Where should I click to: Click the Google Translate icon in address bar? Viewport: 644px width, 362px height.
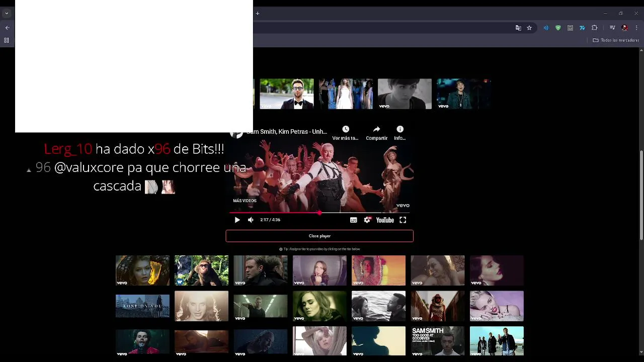pyautogui.click(x=518, y=28)
